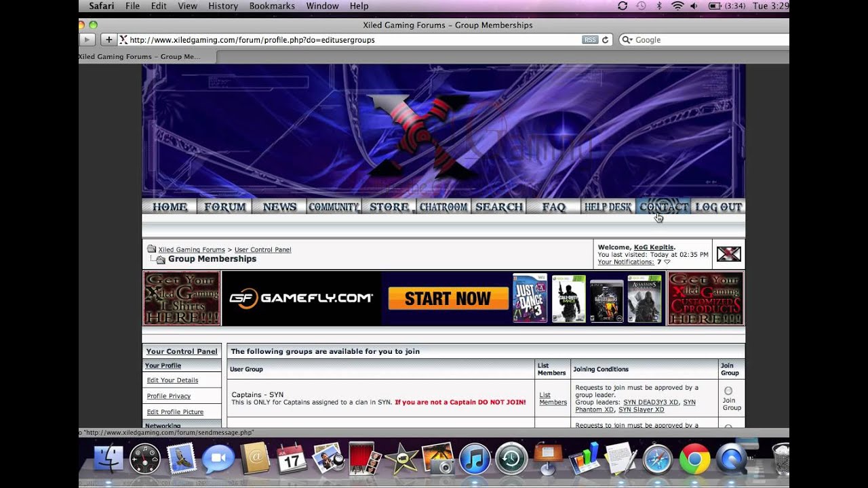Image resolution: width=868 pixels, height=488 pixels.
Task: Click the Edit Profile Picture link
Action: tap(175, 412)
